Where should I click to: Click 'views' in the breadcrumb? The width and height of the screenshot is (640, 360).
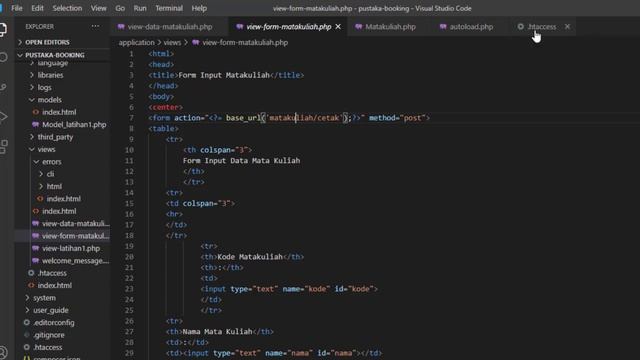(x=172, y=42)
